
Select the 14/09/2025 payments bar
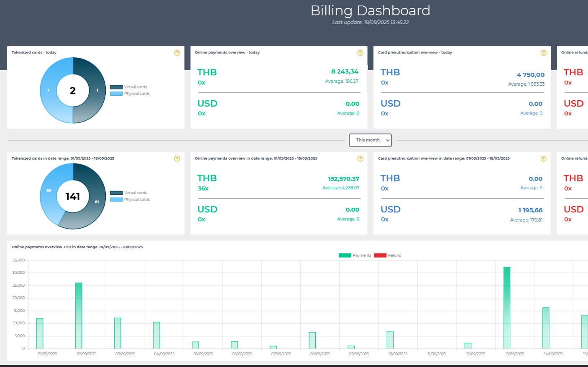(546, 328)
